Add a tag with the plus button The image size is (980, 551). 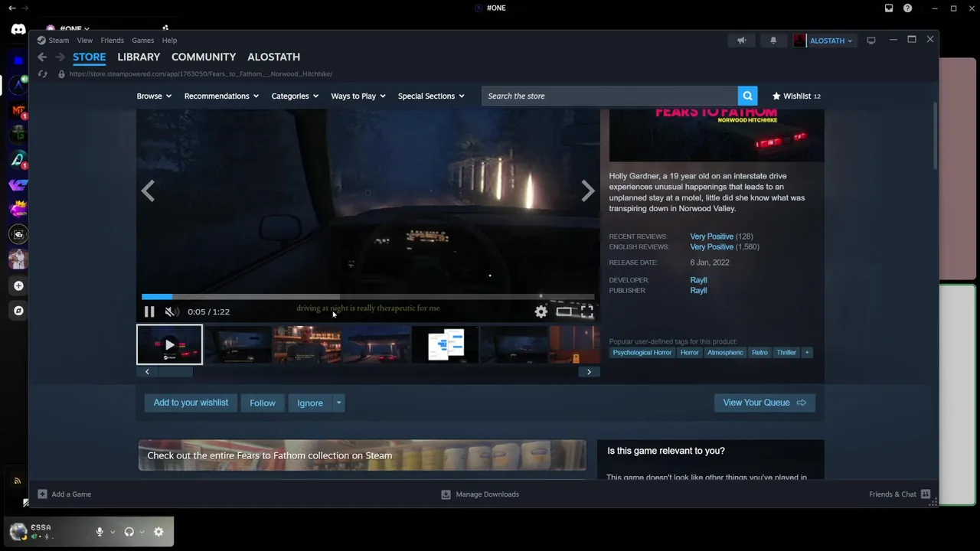[806, 353]
